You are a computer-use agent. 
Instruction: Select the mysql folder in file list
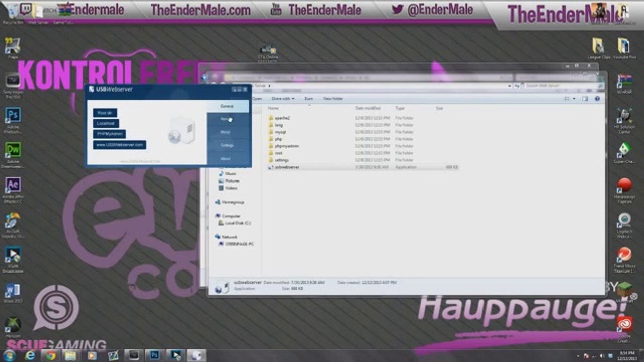[277, 132]
